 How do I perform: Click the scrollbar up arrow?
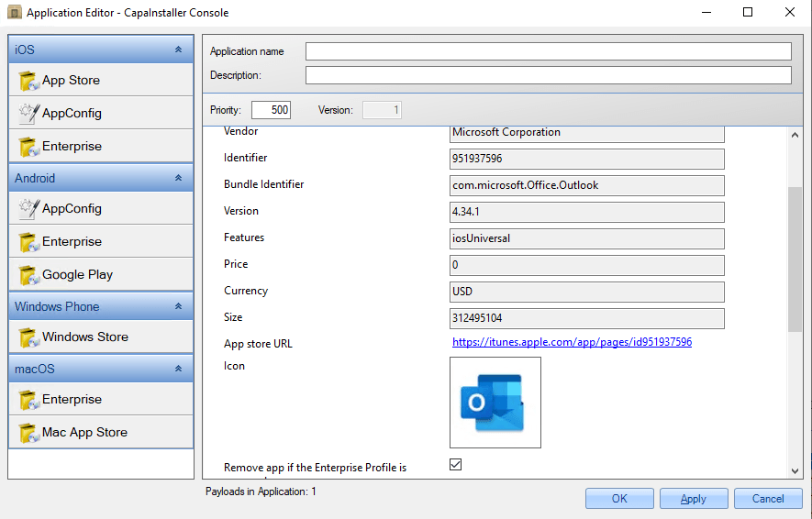tap(795, 135)
